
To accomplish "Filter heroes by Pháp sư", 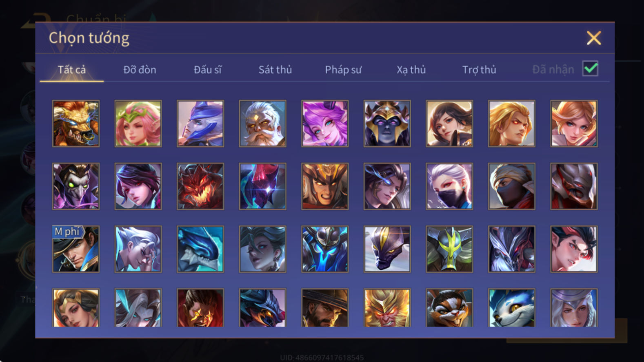I will coord(343,70).
